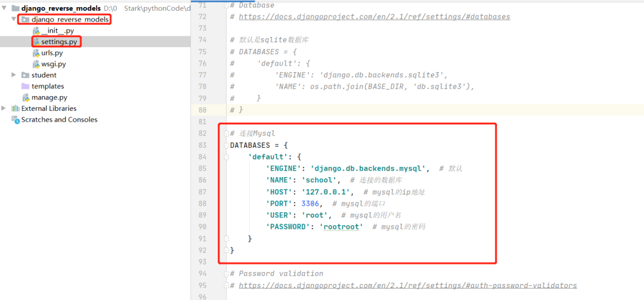Screen dimensions: 644x300
Task: Click line number 93 in gutter
Action: pos(202,261)
